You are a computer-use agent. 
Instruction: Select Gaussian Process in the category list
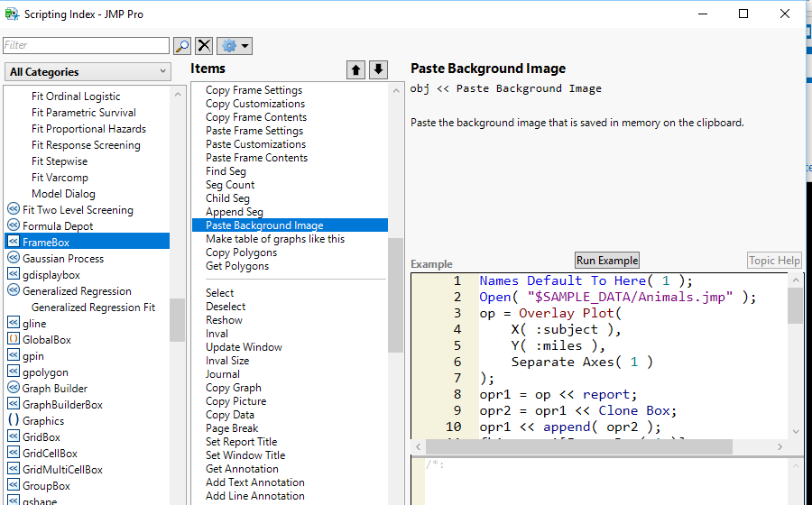coord(63,259)
